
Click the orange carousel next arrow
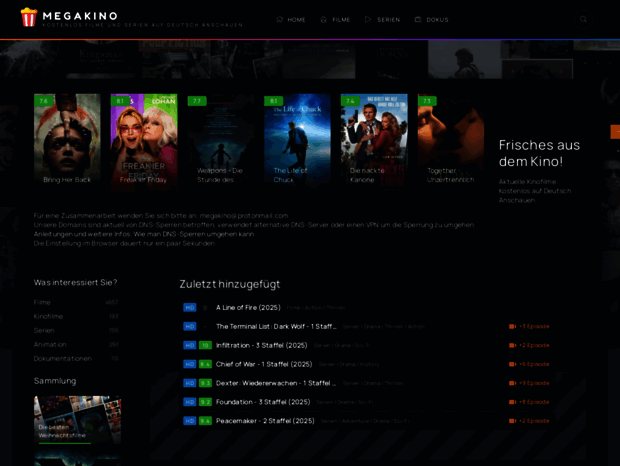coord(614,132)
